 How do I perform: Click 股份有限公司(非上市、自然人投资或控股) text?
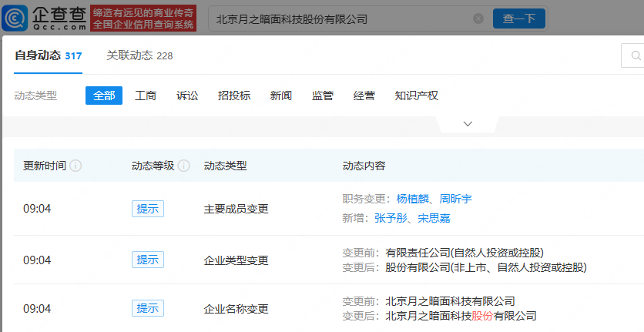[x=486, y=267]
